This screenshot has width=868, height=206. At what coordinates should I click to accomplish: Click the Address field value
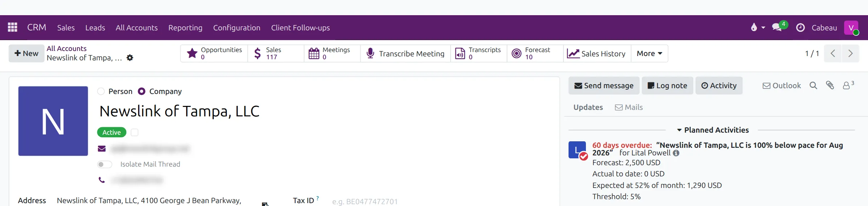(149, 201)
